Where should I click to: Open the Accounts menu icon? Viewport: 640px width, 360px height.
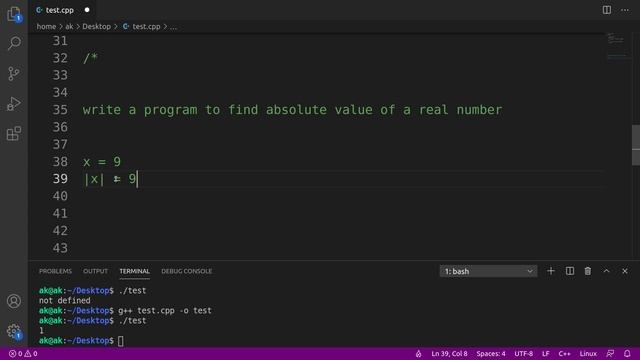tap(14, 301)
